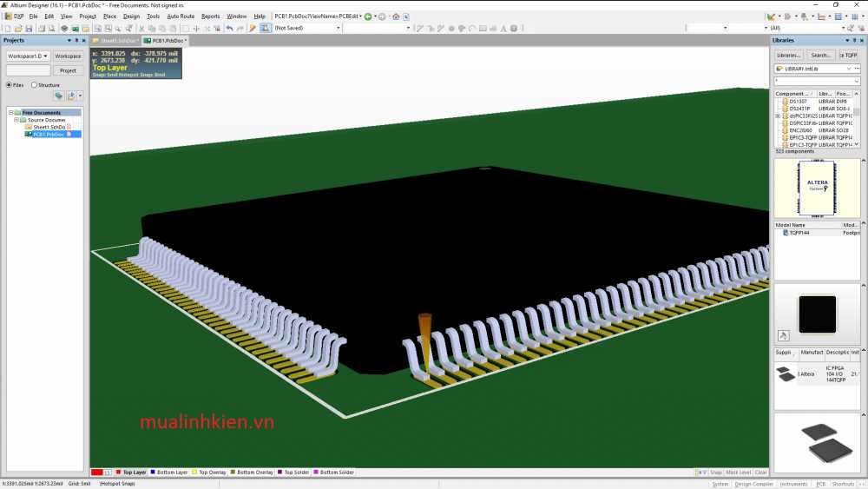
Task: Click the Home icon in navigation bar
Action: pyautogui.click(x=396, y=17)
